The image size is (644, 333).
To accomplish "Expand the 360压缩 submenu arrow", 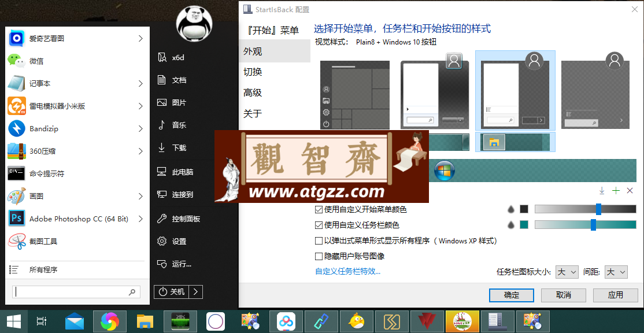I will click(140, 151).
